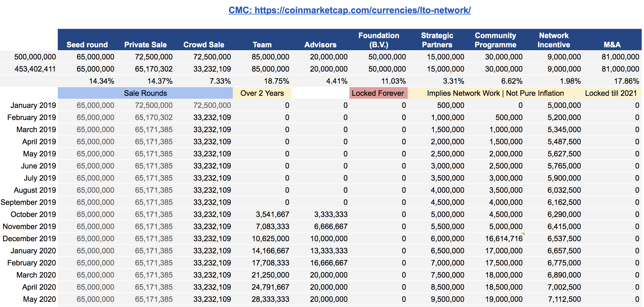Select the Foundation (B.V.) column header

[x=379, y=40]
